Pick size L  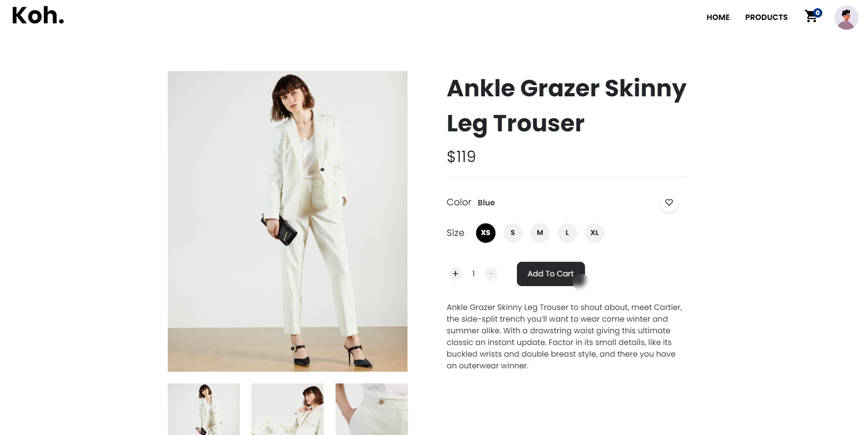pos(567,233)
